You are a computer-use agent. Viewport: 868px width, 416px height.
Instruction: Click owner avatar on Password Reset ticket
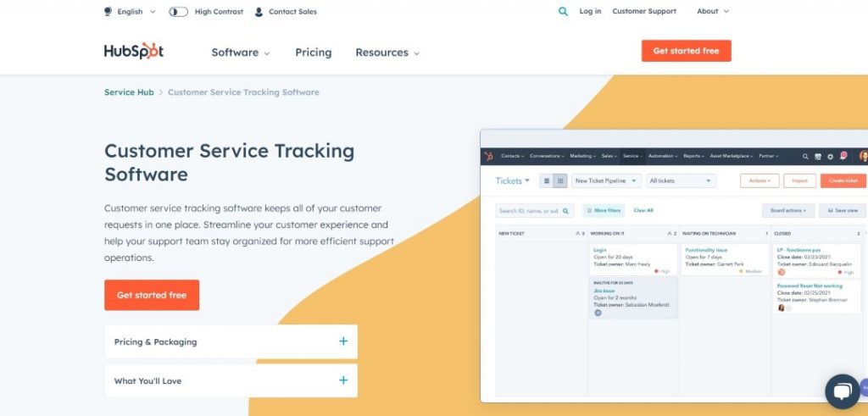[x=782, y=308]
